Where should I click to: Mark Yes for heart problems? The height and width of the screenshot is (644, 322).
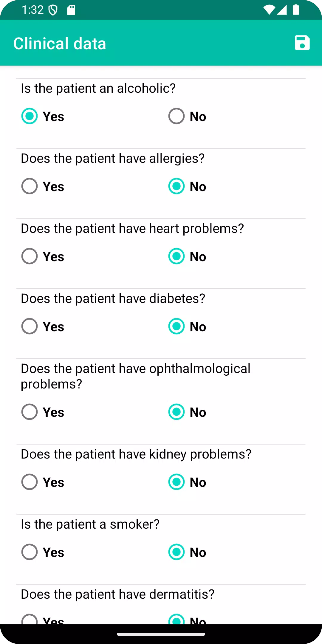43,256
